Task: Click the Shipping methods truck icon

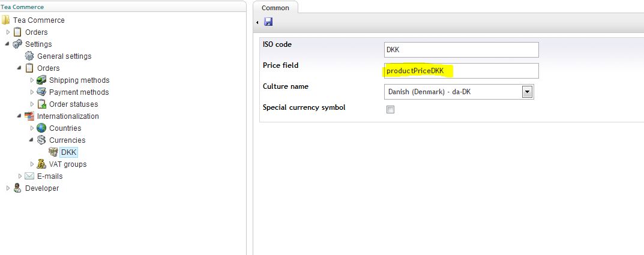Action: pos(41,80)
